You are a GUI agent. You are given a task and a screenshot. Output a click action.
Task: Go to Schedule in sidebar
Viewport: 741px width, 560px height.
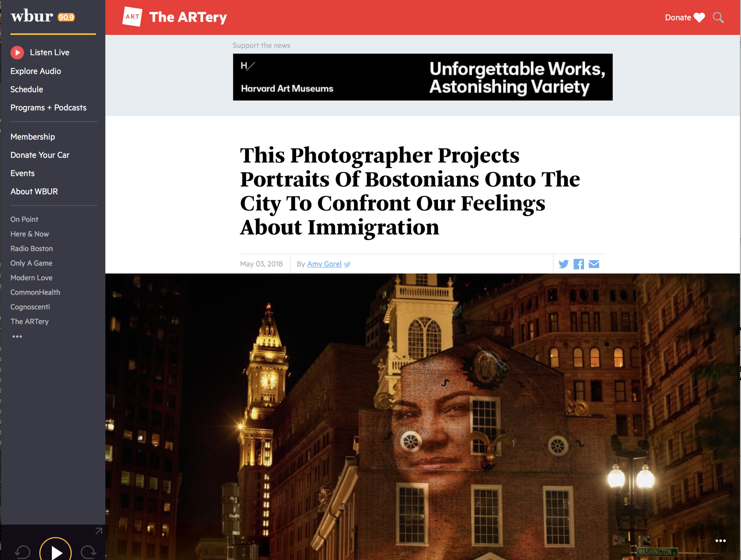coord(26,89)
